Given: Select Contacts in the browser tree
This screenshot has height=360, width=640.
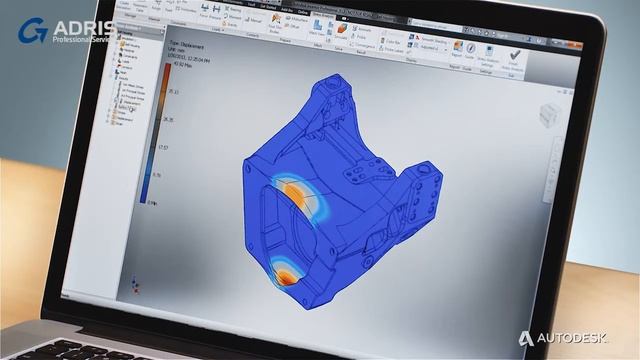Looking at the screenshot, I should pyautogui.click(x=124, y=67).
